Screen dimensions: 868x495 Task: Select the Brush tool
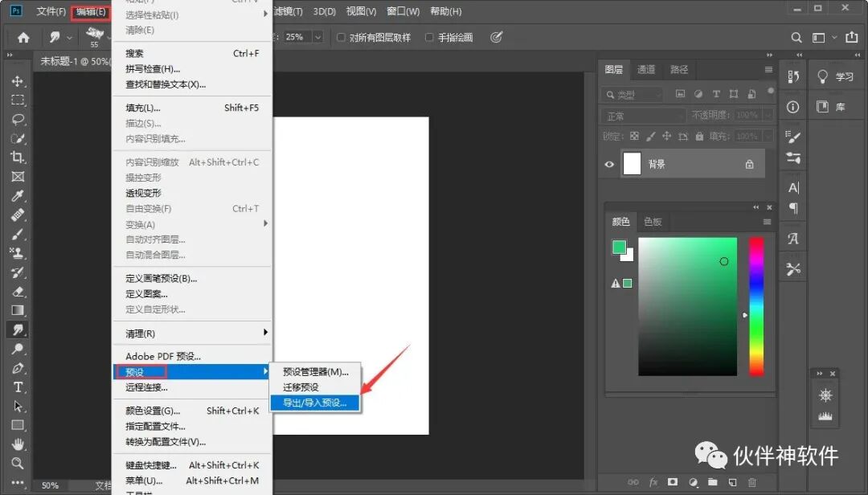(18, 234)
